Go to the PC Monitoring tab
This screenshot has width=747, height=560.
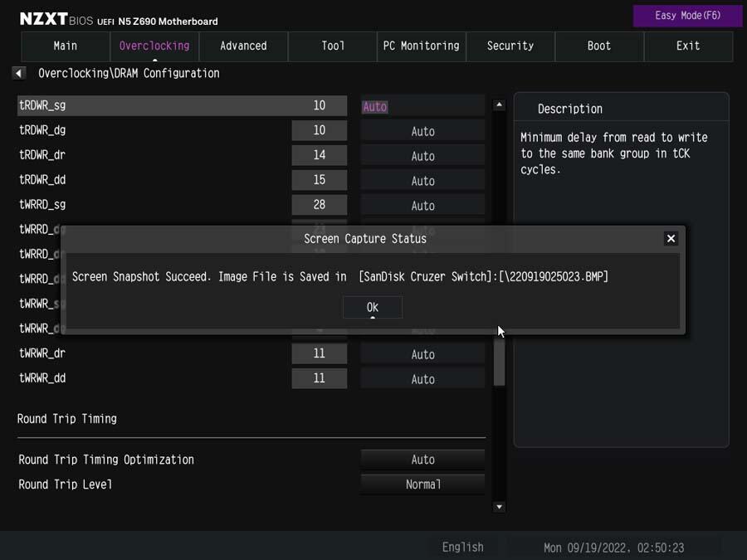tap(421, 46)
